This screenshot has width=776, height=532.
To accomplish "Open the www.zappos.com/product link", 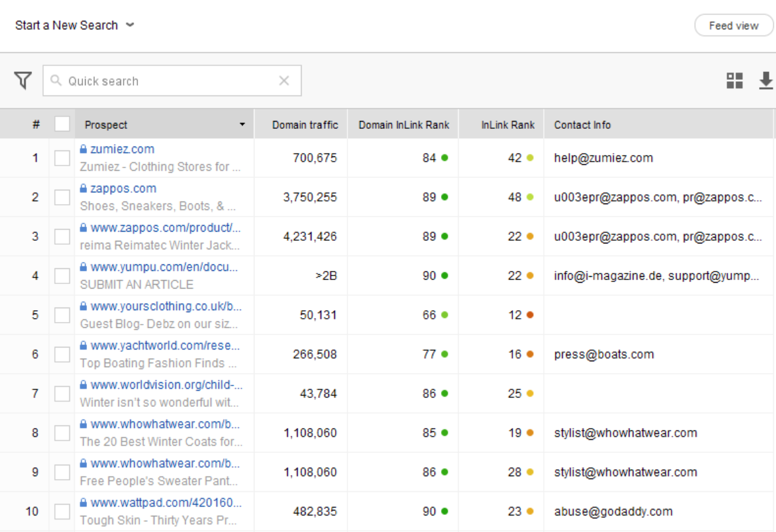I will [166, 228].
